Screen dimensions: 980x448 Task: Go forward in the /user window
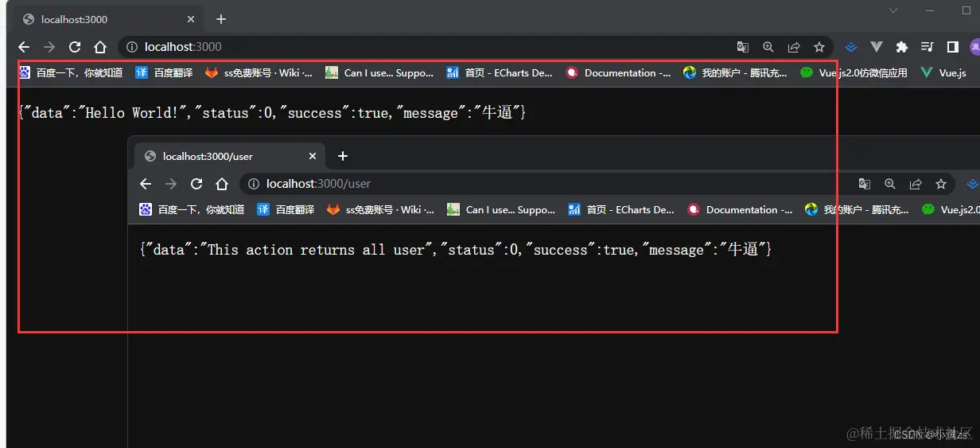coord(171,184)
